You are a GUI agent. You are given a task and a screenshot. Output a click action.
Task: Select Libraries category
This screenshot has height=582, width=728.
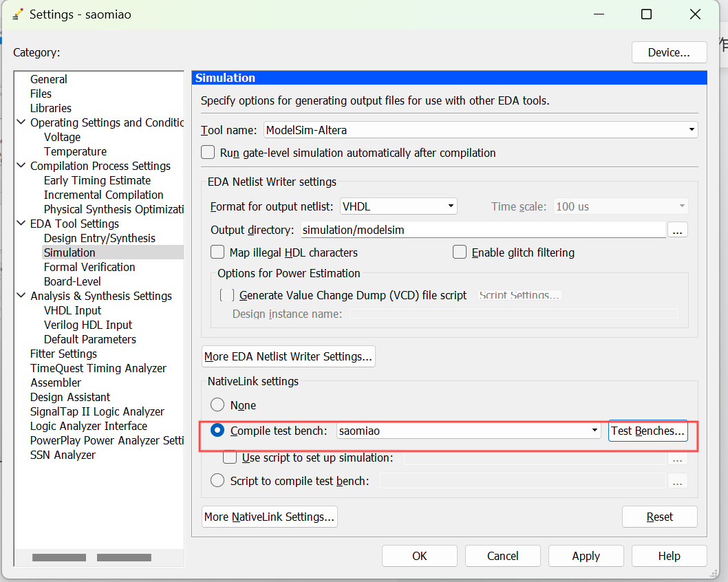[x=51, y=108]
